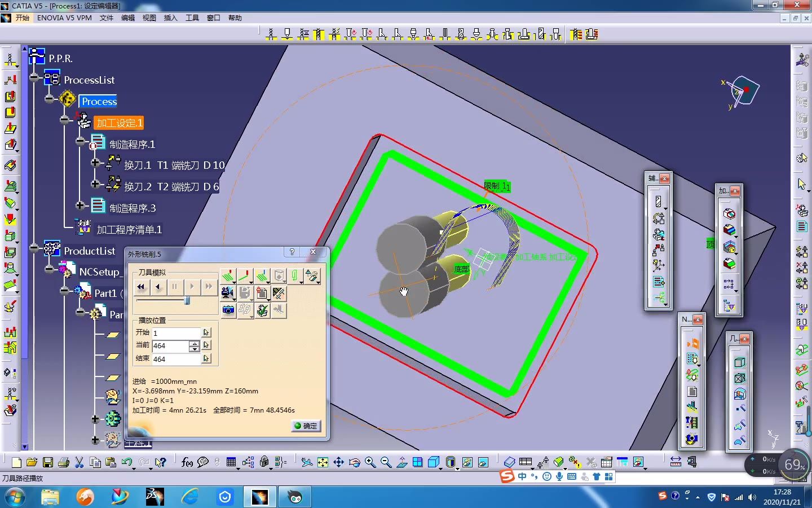812x508 pixels.
Task: Select the Process node in tree
Action: (x=99, y=102)
